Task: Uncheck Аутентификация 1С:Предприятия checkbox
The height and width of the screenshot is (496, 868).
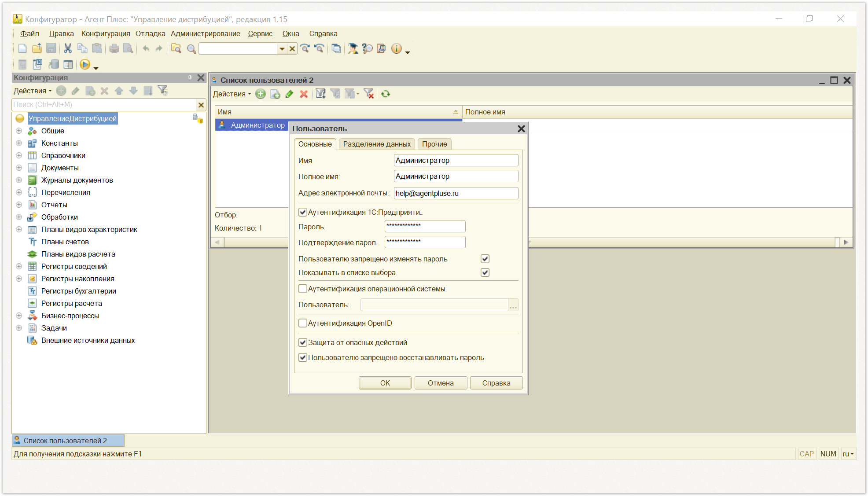Action: click(303, 212)
